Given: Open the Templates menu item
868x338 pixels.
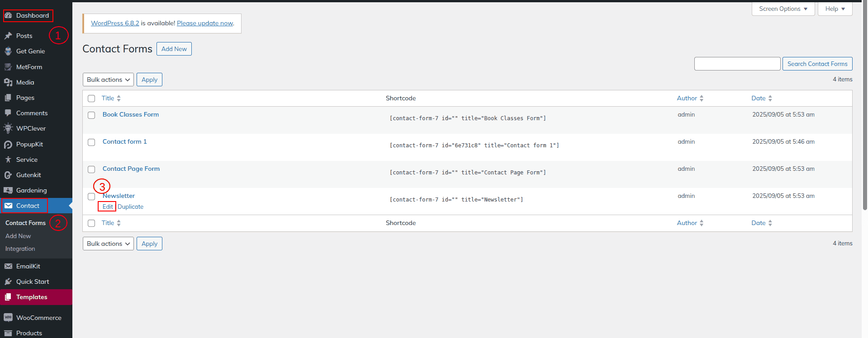Looking at the screenshot, I should pos(32,297).
